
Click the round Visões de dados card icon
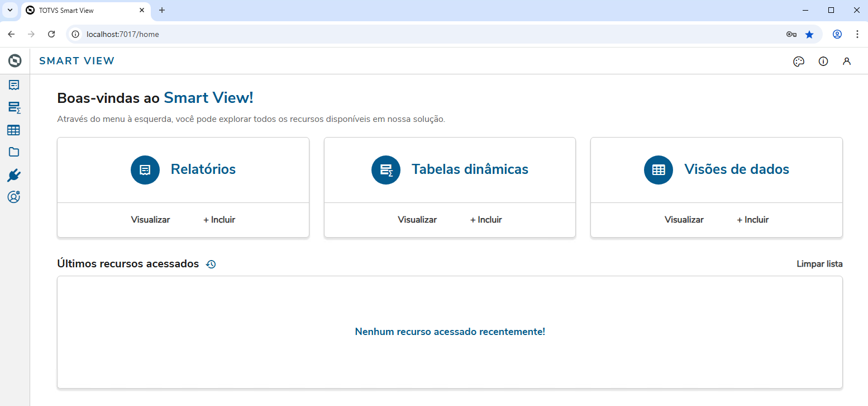click(659, 170)
